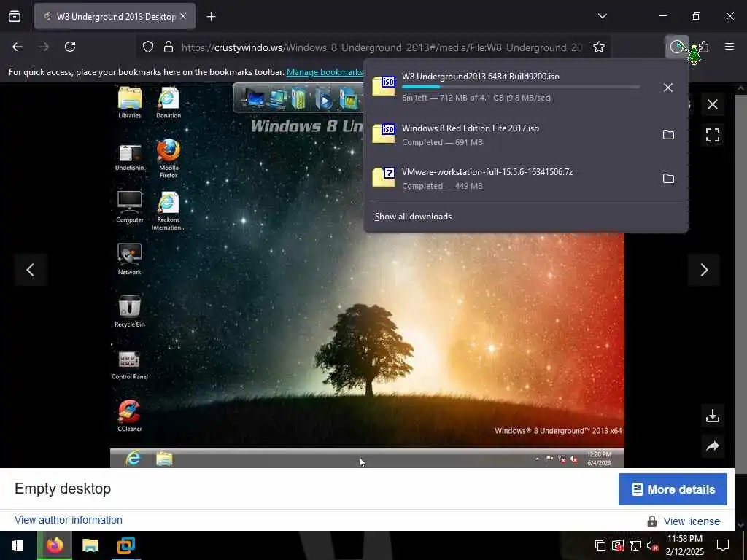
Task: Go to next image with right chevron
Action: 704,270
